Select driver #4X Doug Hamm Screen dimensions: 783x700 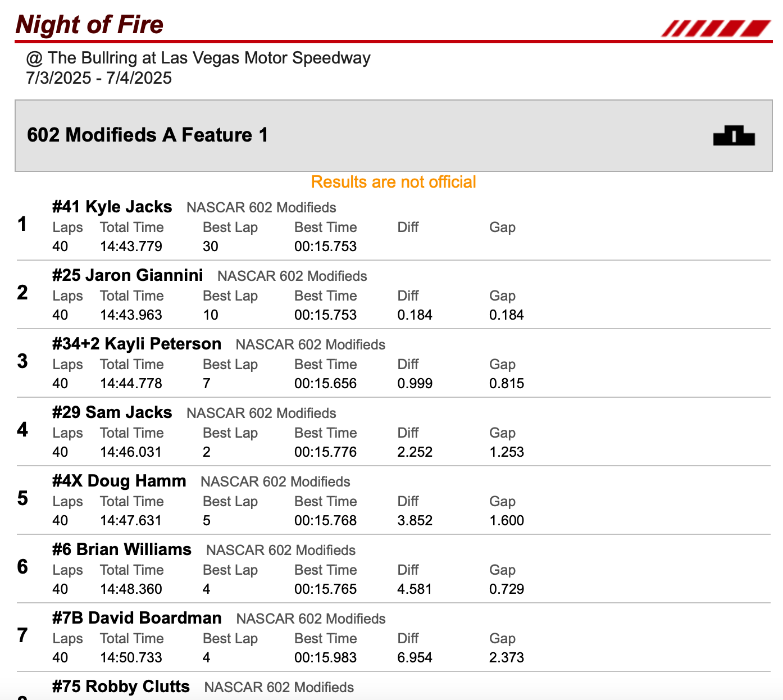pyautogui.click(x=119, y=481)
